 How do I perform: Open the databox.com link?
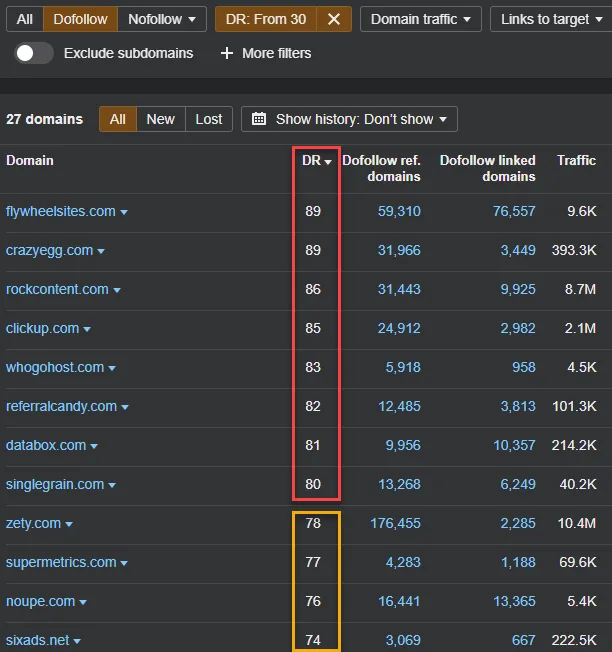(46, 445)
